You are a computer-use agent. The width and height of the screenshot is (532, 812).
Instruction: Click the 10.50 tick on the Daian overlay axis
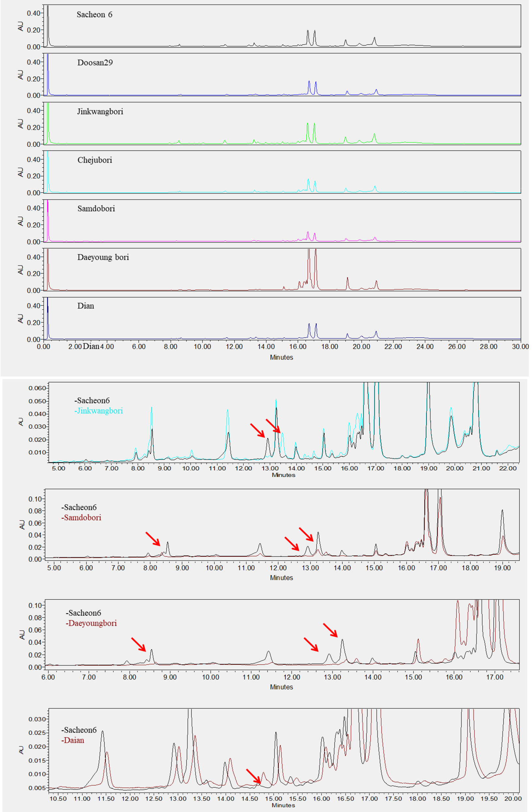tap(58, 799)
